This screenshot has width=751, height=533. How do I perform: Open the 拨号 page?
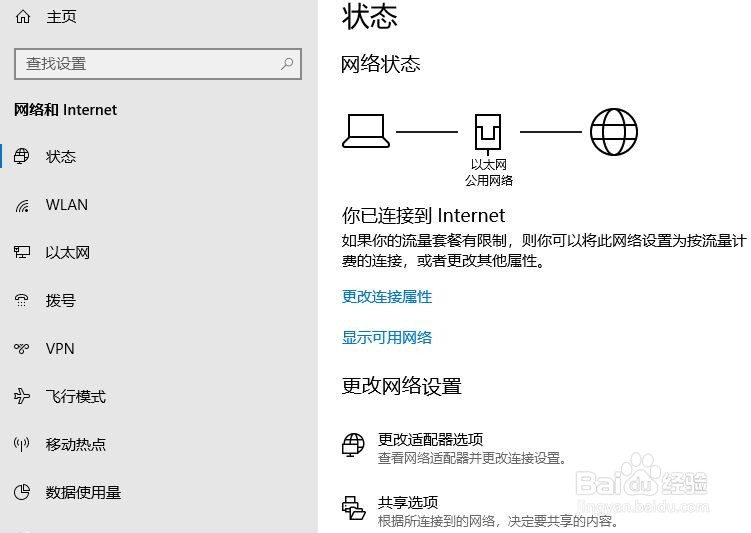click(x=61, y=300)
